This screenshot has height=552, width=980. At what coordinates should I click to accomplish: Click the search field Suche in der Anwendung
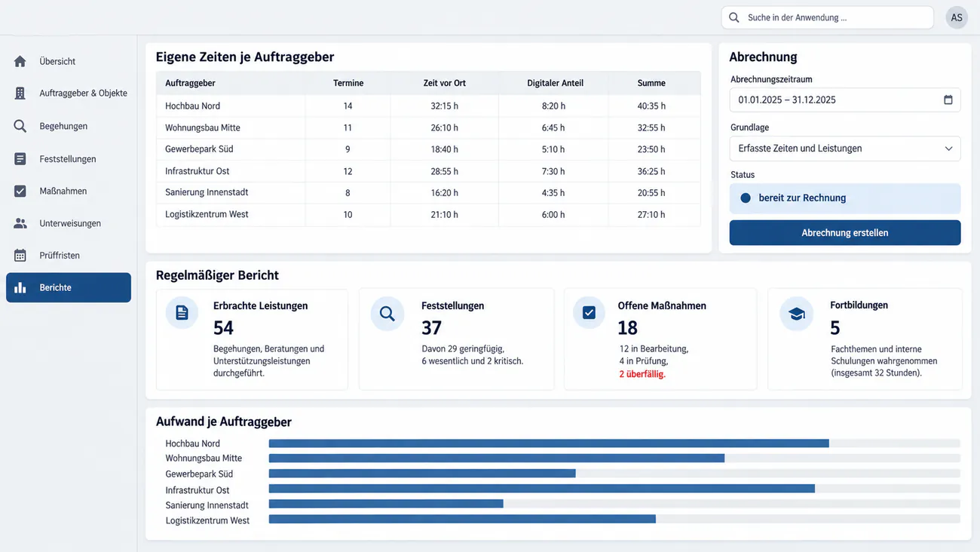pos(828,17)
